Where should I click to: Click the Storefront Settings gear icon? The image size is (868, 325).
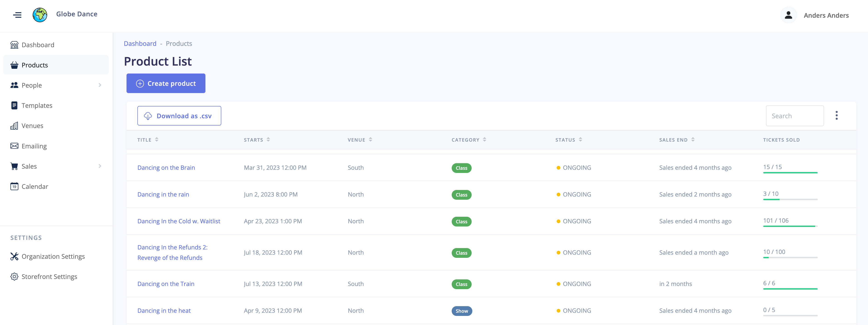point(14,276)
